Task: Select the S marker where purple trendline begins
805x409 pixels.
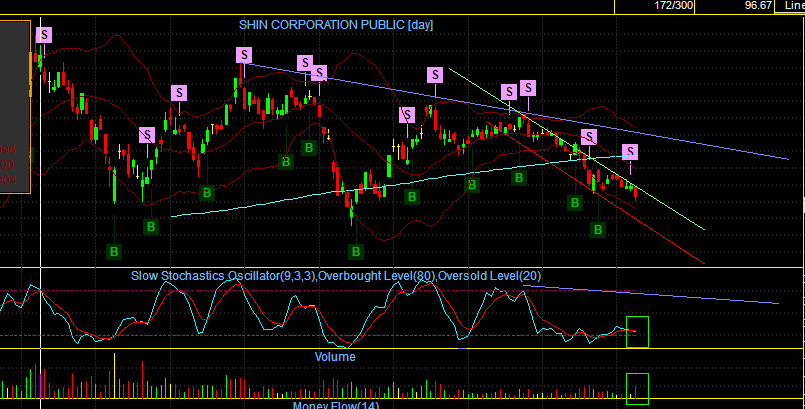Action: (x=244, y=55)
